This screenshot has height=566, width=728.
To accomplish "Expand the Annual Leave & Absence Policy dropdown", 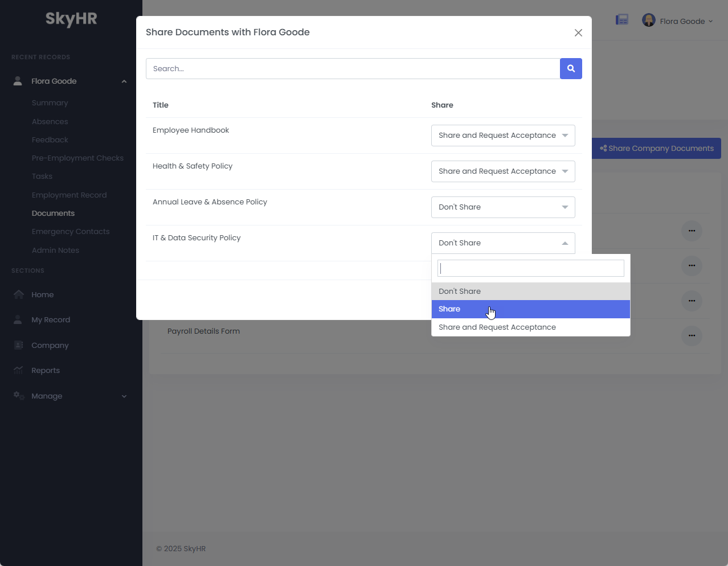I will (x=503, y=207).
